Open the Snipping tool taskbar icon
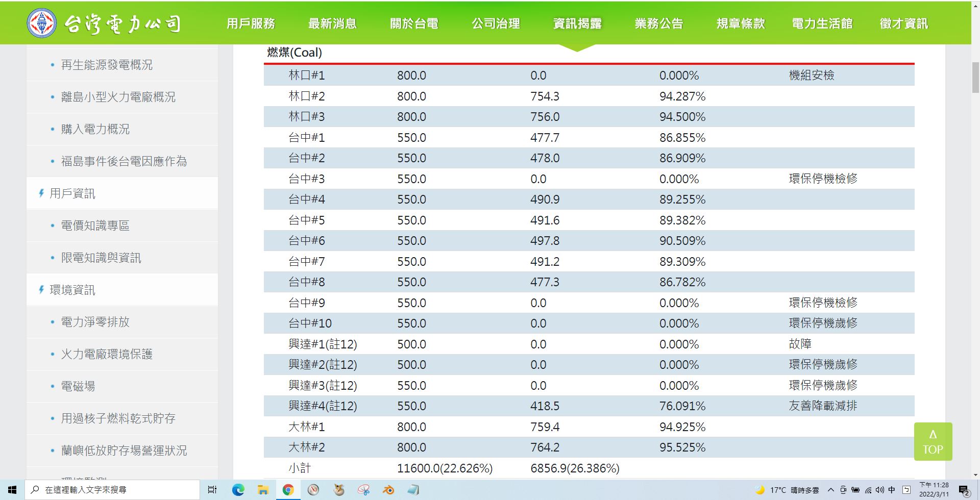 point(363,490)
